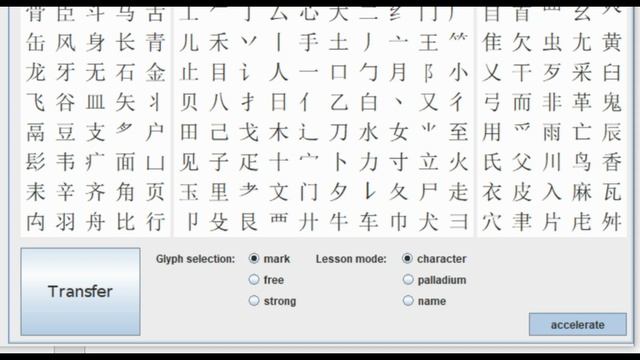Click the 雨 glyph

tap(552, 132)
